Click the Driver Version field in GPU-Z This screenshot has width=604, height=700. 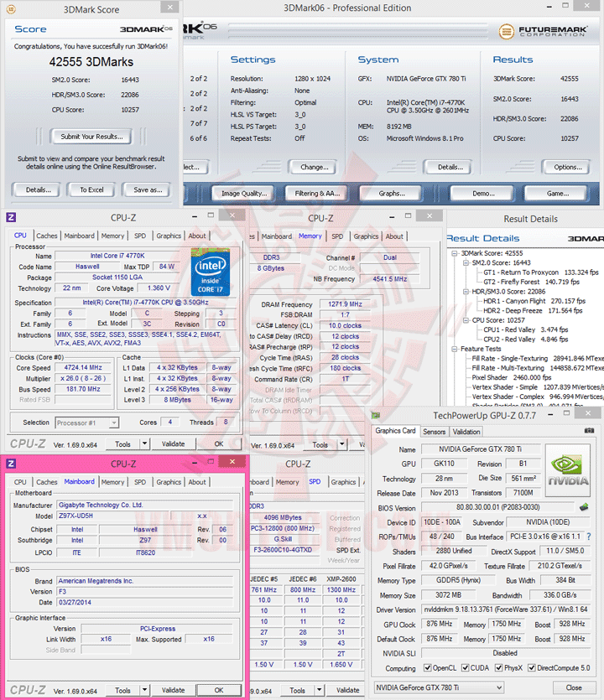pos(506,609)
